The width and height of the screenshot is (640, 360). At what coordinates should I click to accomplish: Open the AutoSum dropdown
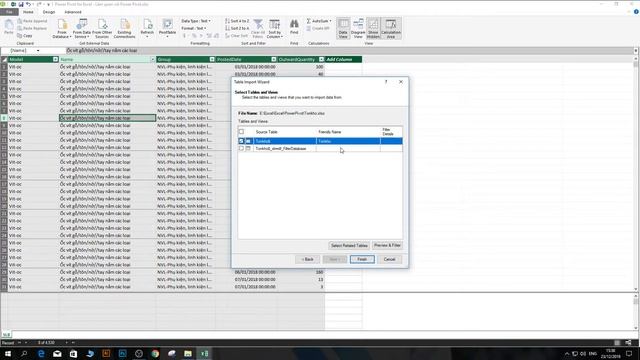coord(319,21)
